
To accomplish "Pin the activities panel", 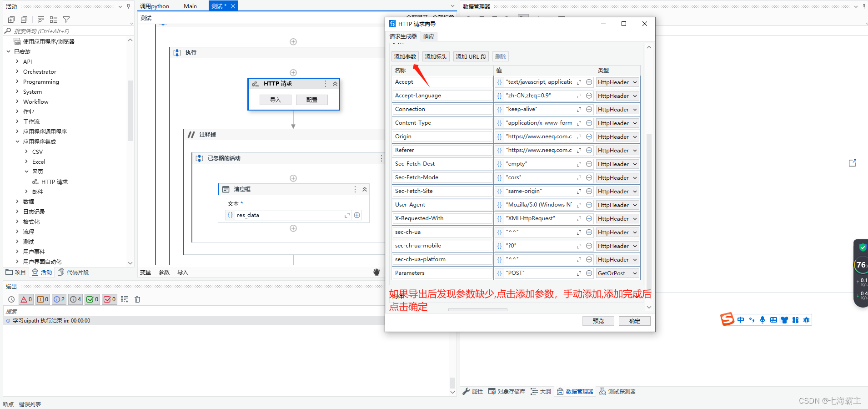I will coord(129,6).
